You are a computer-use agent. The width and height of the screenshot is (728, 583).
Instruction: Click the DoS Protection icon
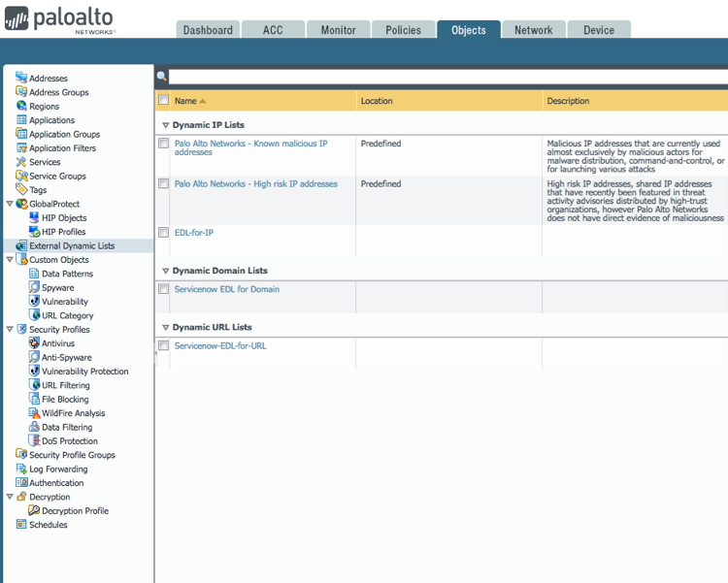[34, 440]
